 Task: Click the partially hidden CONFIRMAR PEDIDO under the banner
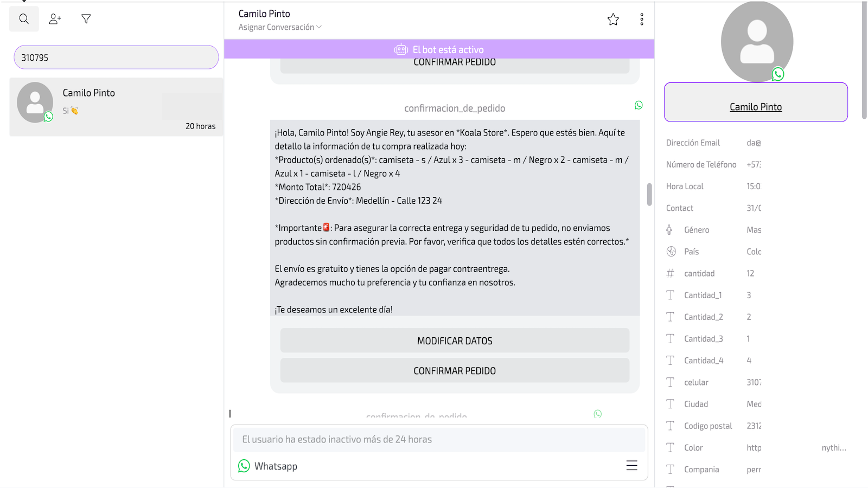click(x=455, y=65)
